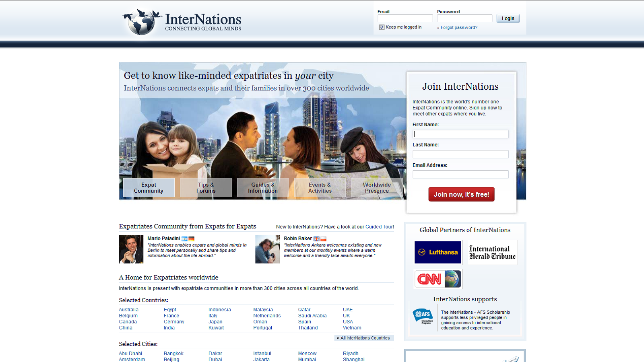Open the UAE country link
Image resolution: width=644 pixels, height=362 pixels.
(x=348, y=310)
